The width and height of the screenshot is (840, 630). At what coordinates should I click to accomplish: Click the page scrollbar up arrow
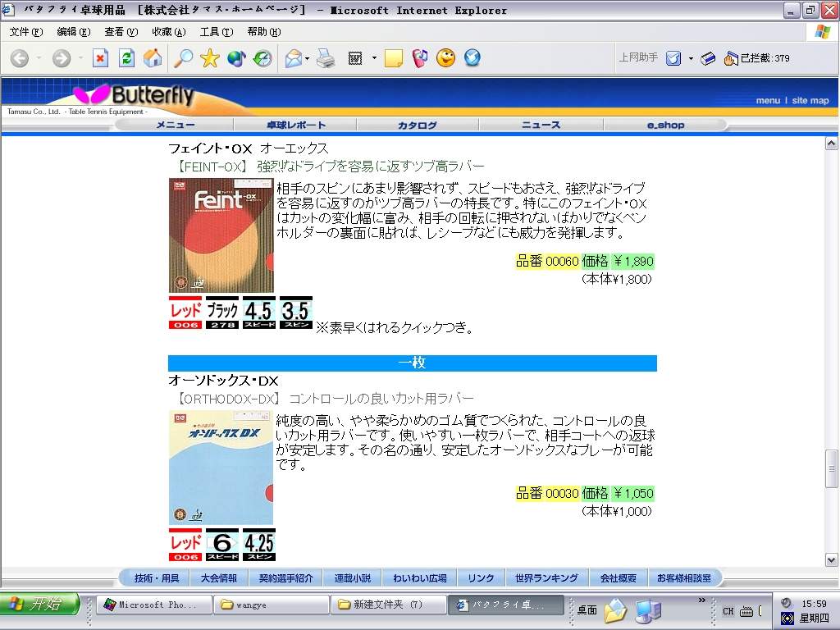[831, 143]
